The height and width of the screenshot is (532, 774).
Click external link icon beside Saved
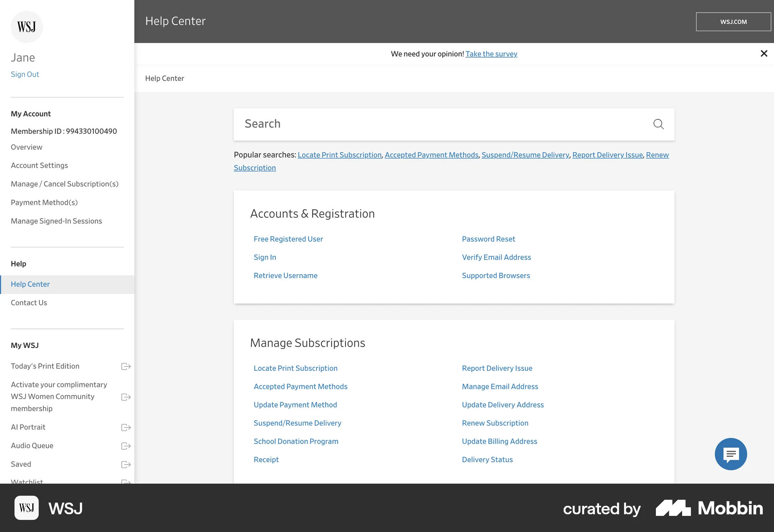(125, 465)
